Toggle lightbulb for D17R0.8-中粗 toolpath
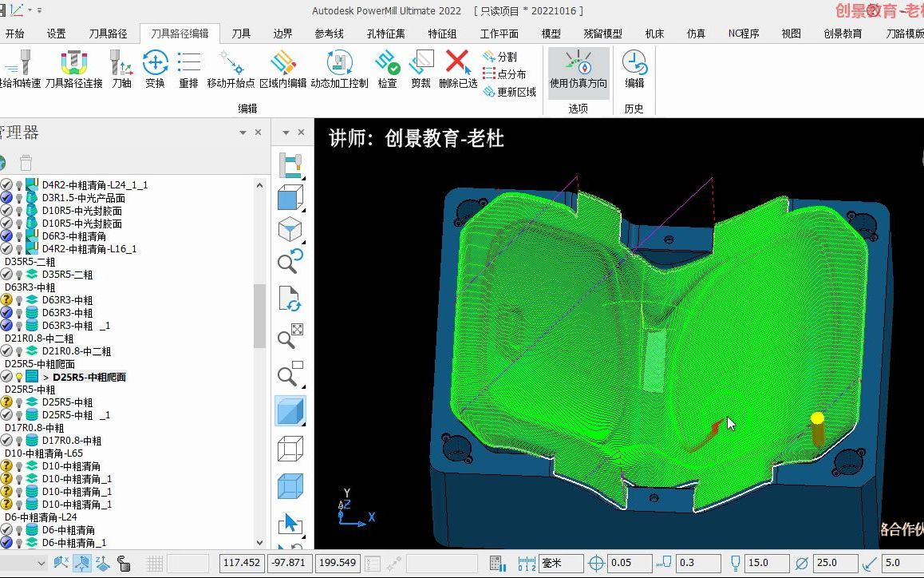Screen dimensions: 924x578 pyautogui.click(x=19, y=441)
